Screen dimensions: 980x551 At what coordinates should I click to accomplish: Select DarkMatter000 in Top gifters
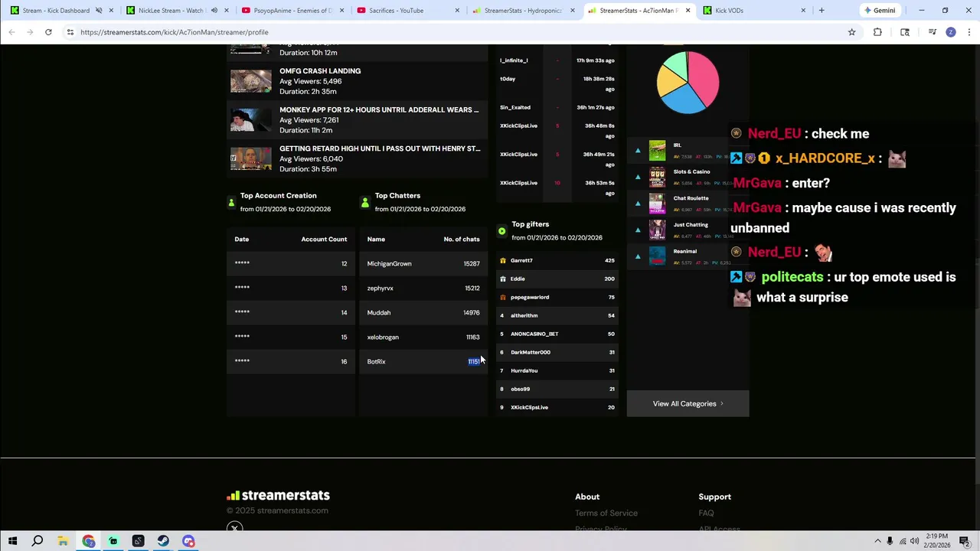tap(531, 353)
